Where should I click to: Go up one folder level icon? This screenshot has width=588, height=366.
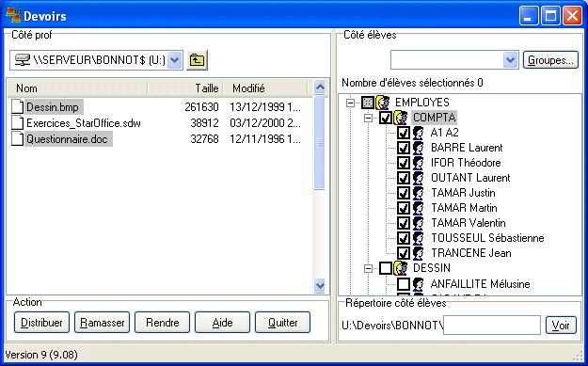tap(197, 60)
